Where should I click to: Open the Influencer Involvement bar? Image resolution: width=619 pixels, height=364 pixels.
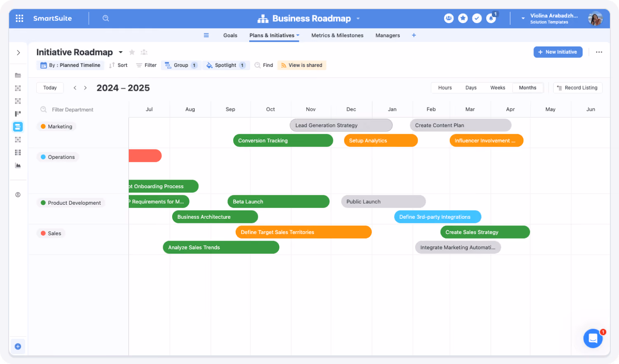[x=487, y=140]
